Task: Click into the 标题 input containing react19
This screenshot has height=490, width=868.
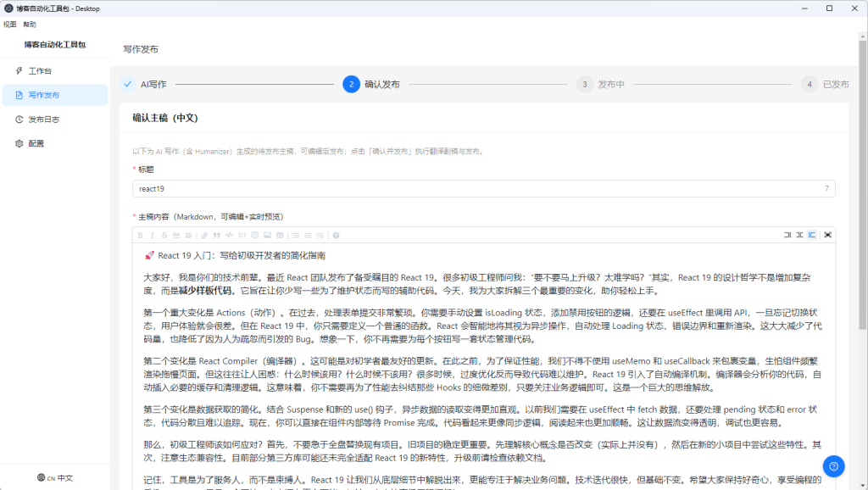Action: pyautogui.click(x=483, y=189)
